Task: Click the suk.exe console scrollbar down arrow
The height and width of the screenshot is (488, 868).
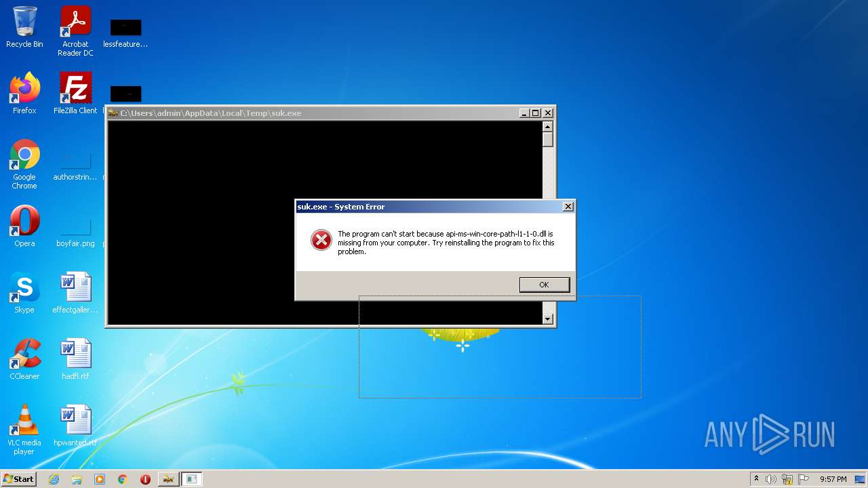Action: 548,319
